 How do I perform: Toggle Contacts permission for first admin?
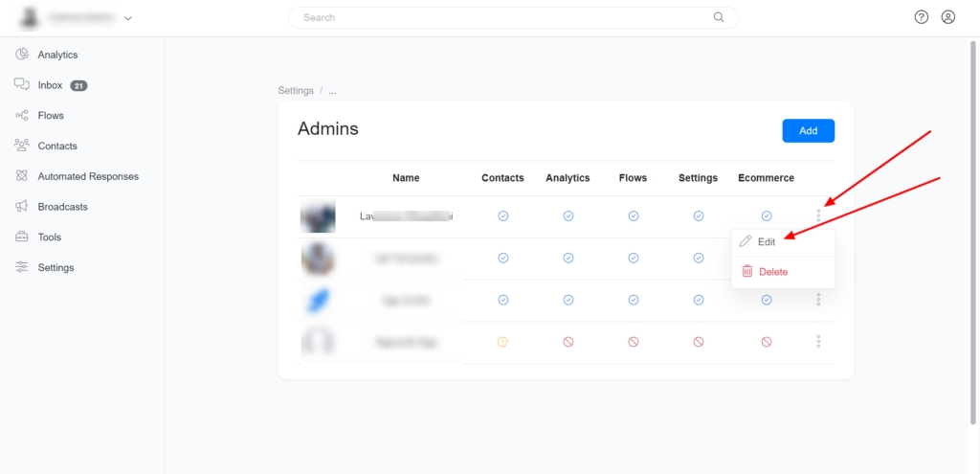502,216
